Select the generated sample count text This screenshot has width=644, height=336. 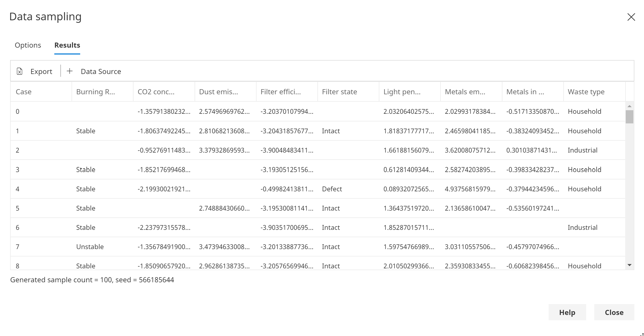(x=92, y=280)
